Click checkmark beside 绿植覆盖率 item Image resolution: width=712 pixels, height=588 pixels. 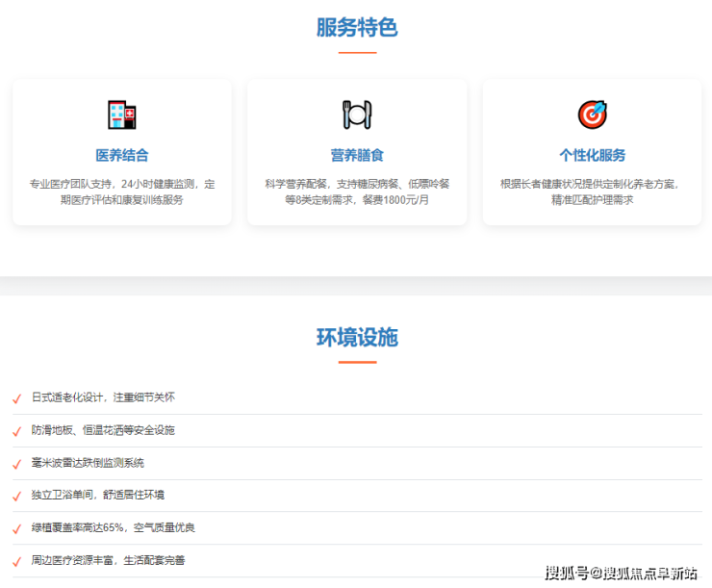click(x=16, y=529)
